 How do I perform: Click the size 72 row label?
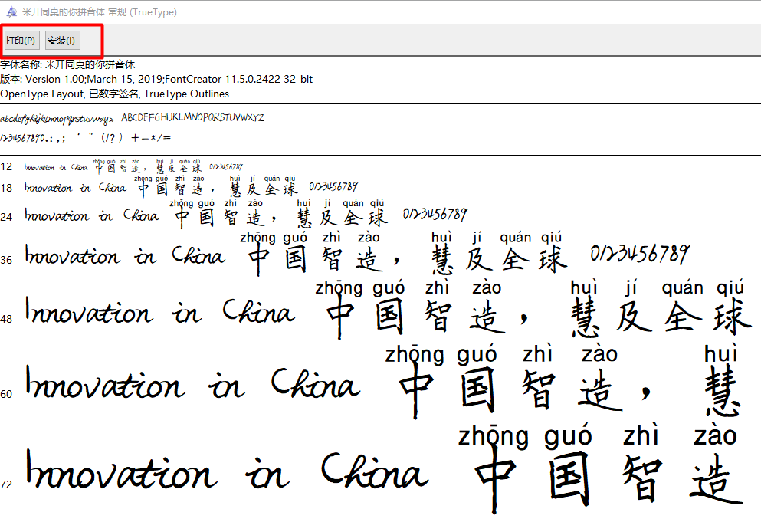click(6, 484)
